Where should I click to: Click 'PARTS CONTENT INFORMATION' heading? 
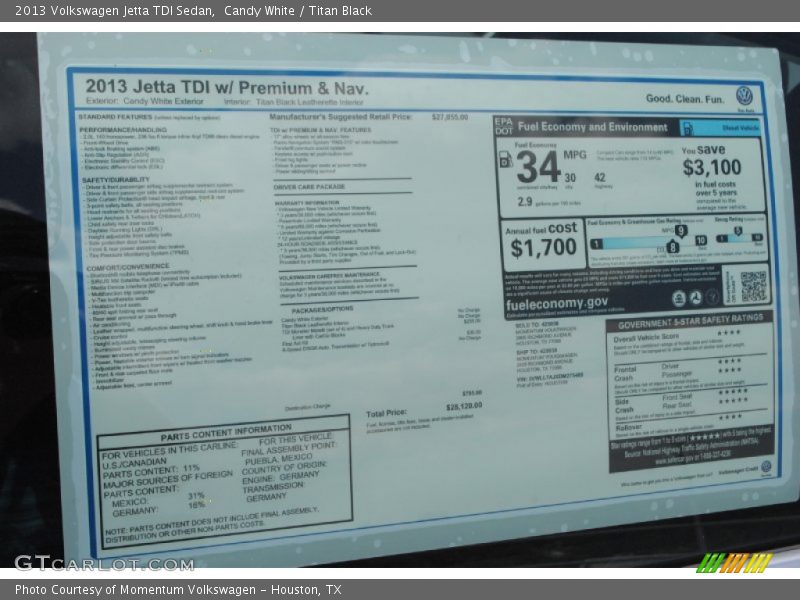pos(226,433)
